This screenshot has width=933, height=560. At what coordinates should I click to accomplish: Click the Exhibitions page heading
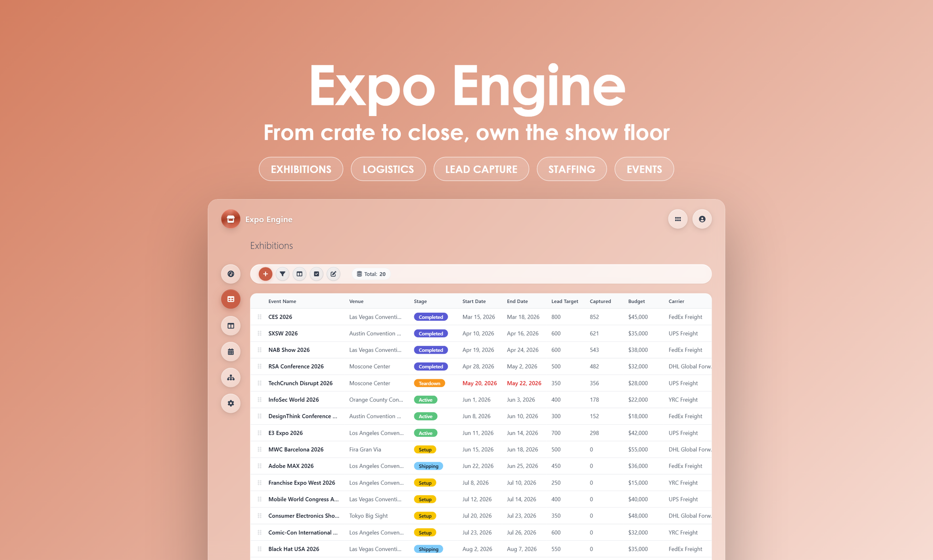[271, 245]
